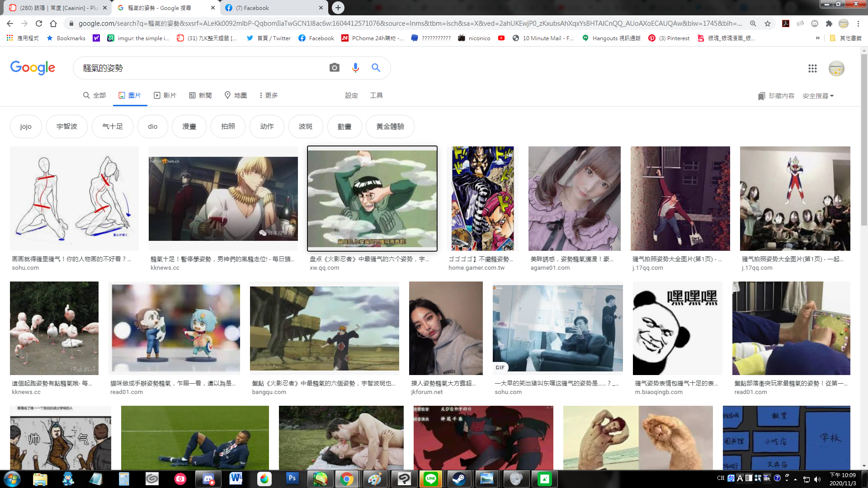
Task: Go to the browser home page
Action: (53, 23)
